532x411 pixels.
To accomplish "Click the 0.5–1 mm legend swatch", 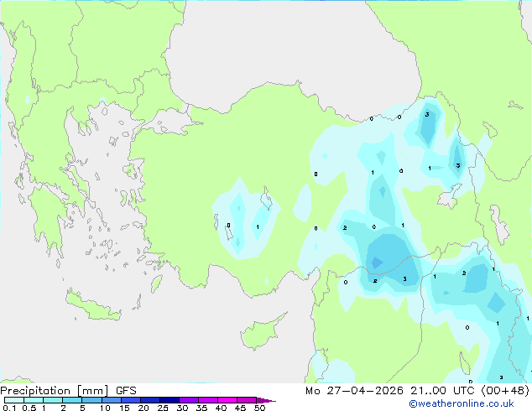I will tap(34, 400).
